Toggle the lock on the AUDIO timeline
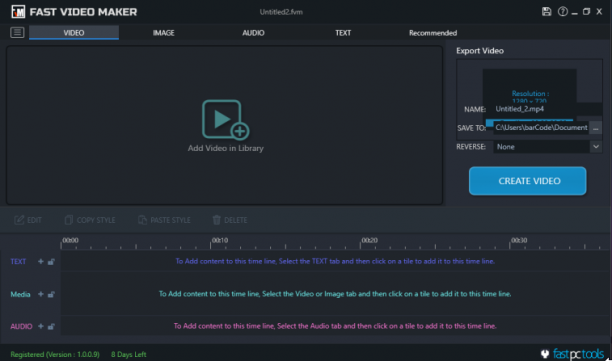Image resolution: width=612 pixels, height=361 pixels. tap(51, 326)
